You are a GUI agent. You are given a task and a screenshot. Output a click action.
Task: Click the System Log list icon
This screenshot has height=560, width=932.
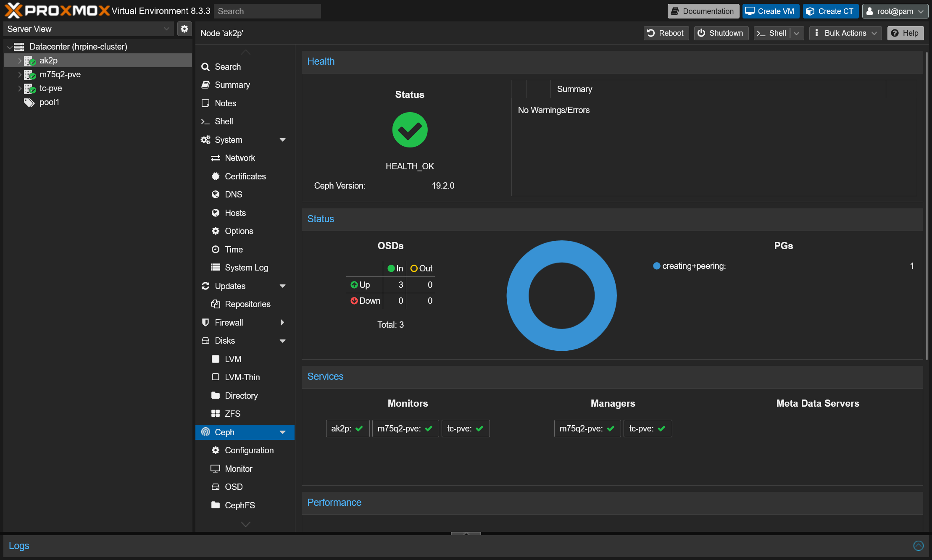click(x=216, y=268)
